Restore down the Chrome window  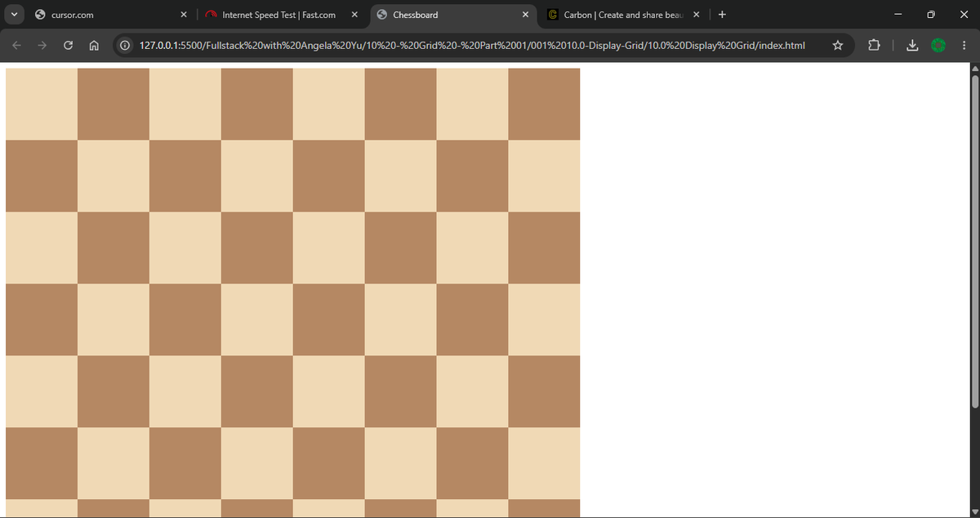pos(931,14)
